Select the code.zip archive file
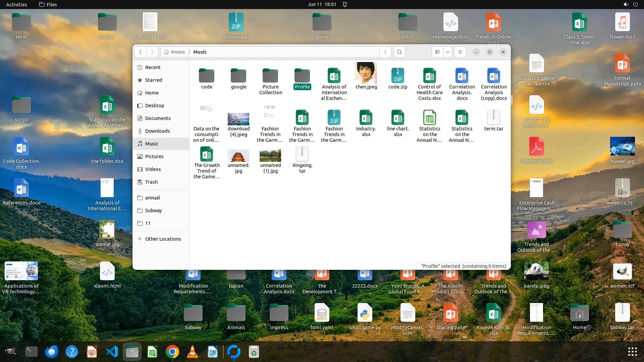This screenshot has width=644, height=362. tap(398, 76)
